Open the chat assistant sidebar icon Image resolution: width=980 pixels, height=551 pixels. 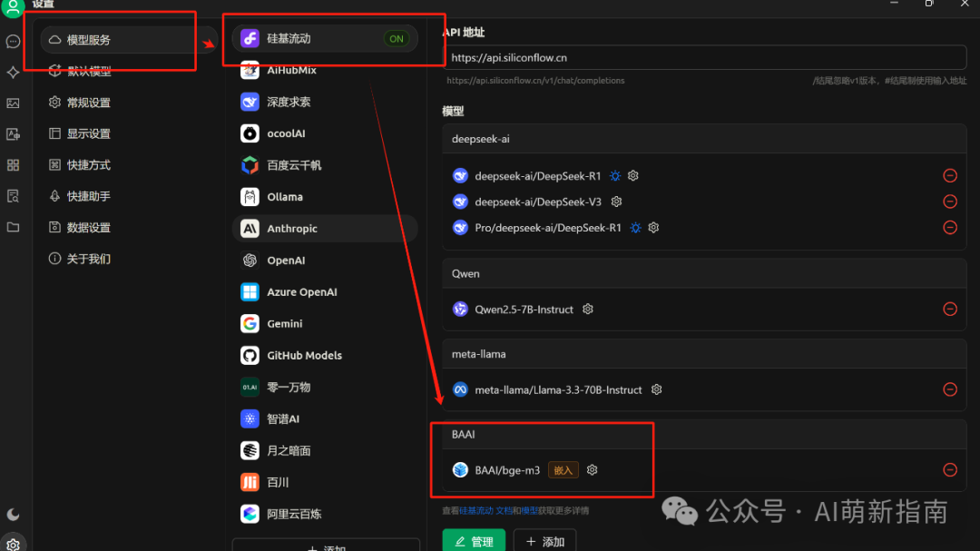[x=13, y=42]
